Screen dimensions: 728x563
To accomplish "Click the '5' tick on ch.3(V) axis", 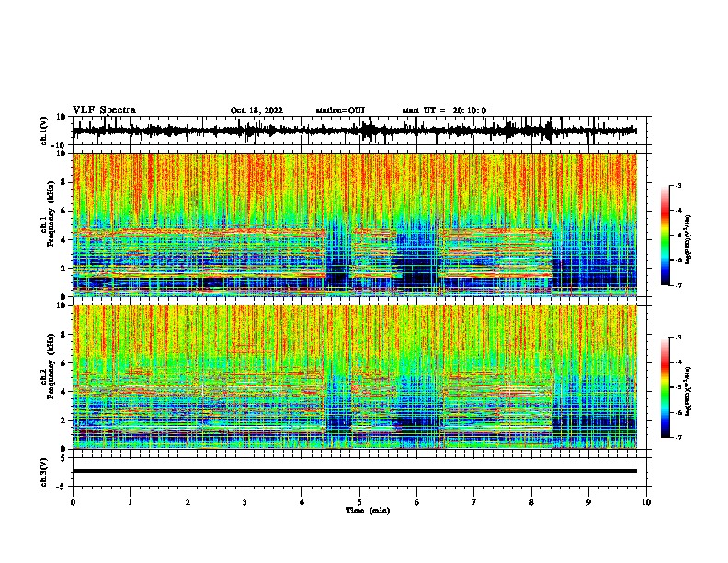I will pos(63,458).
